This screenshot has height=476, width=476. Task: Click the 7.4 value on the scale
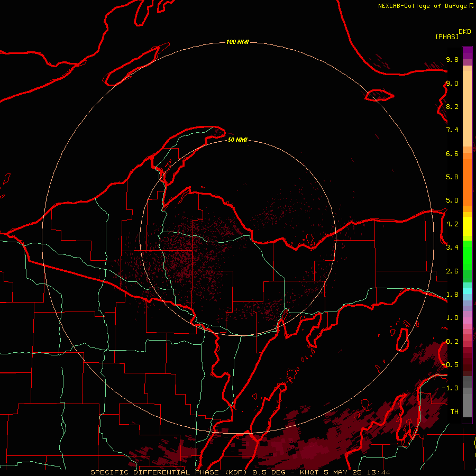452,130
